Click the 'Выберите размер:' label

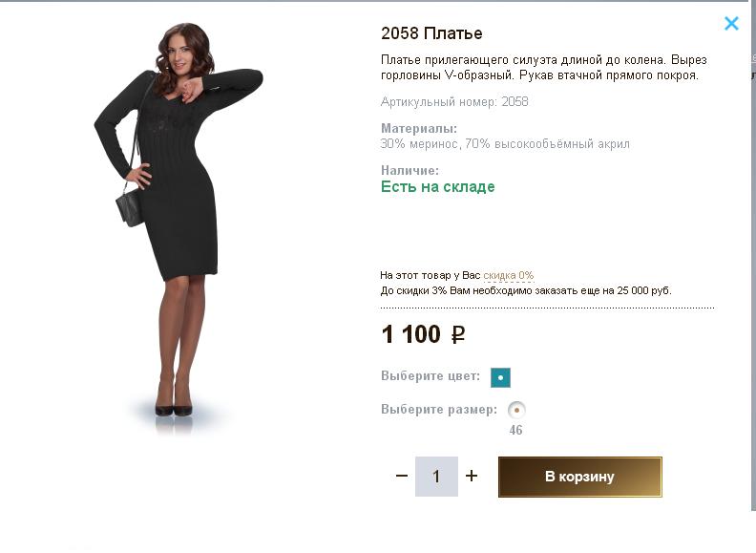(x=439, y=410)
